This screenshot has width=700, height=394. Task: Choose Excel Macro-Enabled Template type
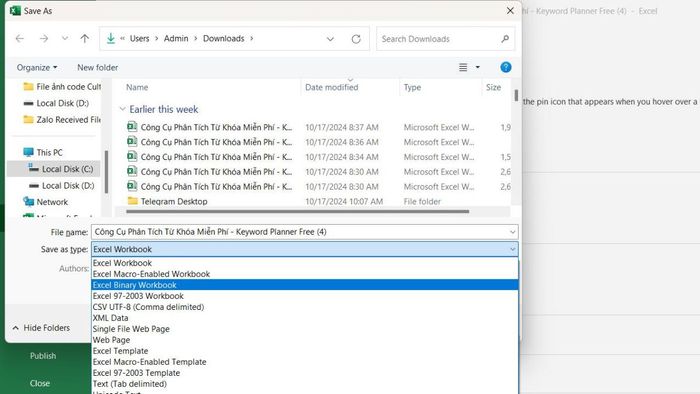305,362
